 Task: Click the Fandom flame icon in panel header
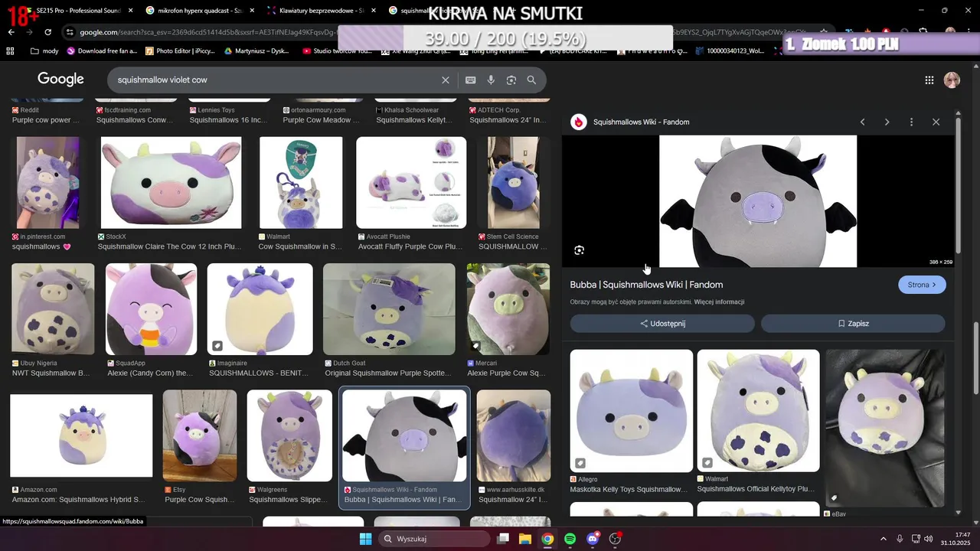pyautogui.click(x=579, y=122)
